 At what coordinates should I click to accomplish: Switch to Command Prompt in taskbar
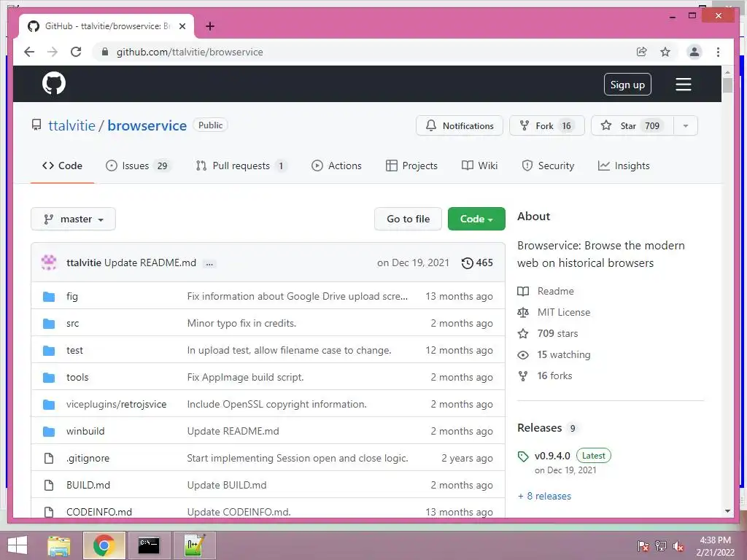pos(148,545)
